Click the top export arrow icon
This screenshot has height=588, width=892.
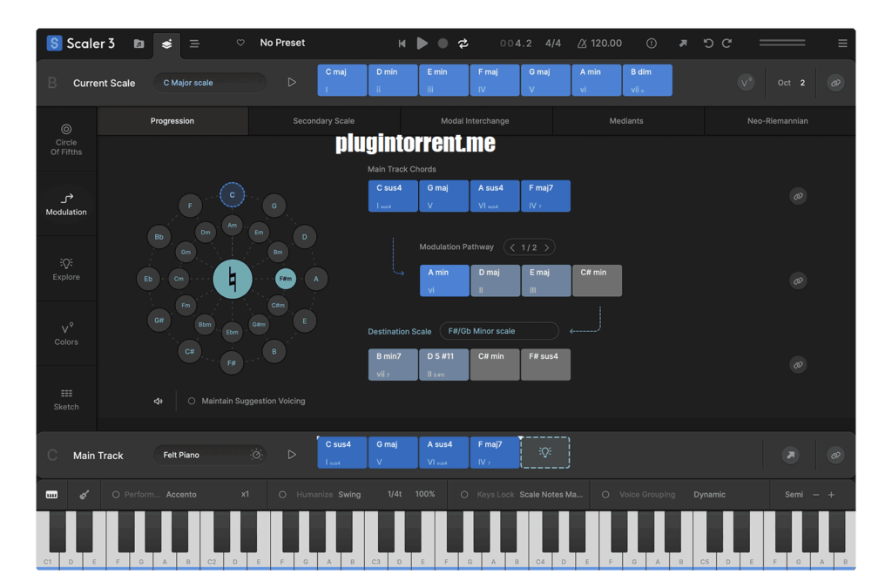click(x=683, y=44)
